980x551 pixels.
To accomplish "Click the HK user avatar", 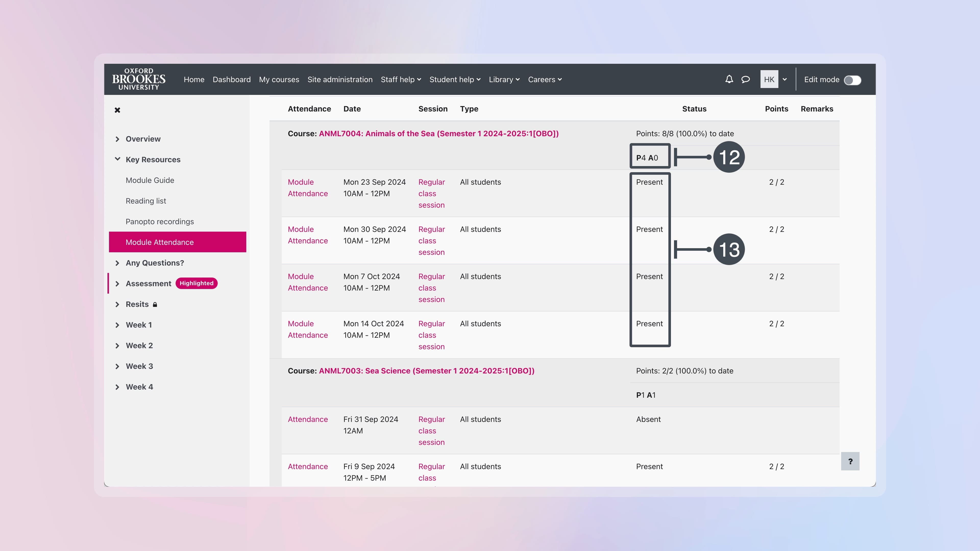I will 769,79.
